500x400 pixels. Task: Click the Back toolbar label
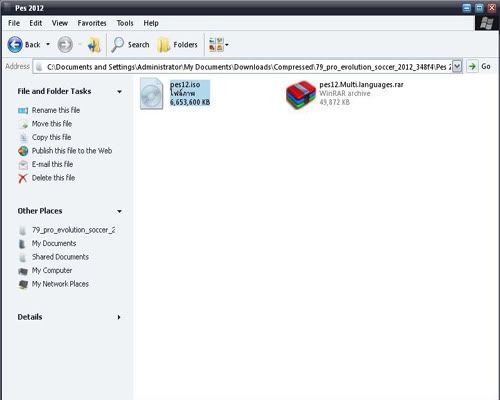33,45
